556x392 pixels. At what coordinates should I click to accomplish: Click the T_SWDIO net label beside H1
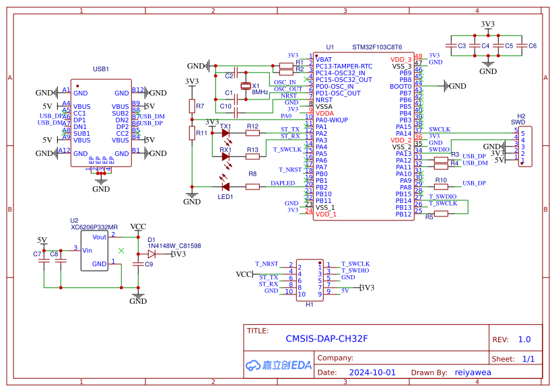pos(355,270)
